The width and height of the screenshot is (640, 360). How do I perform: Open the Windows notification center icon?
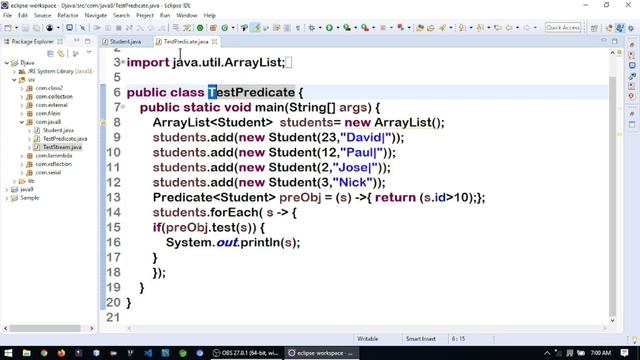(x=624, y=353)
